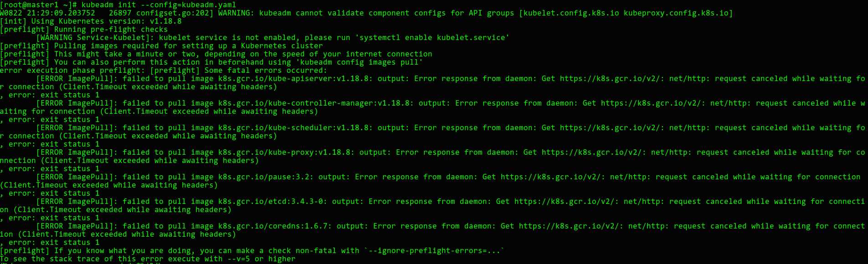
Task: Click the Using Kubernetes version v1.18.8 line
Action: [x=91, y=21]
